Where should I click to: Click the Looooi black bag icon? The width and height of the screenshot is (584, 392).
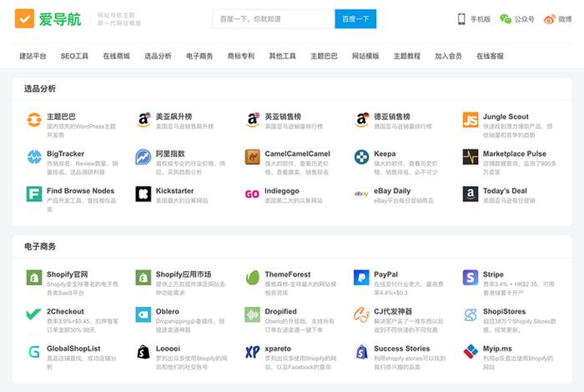tap(143, 352)
